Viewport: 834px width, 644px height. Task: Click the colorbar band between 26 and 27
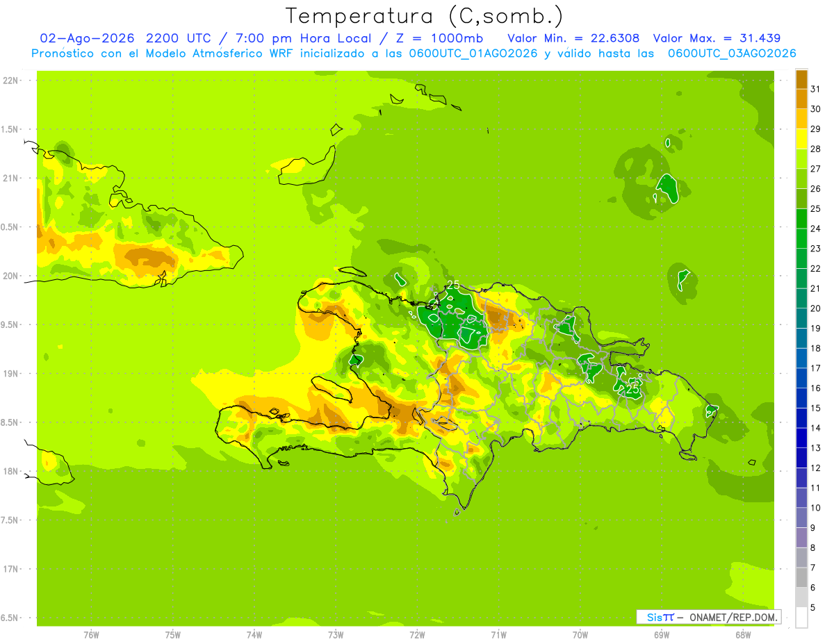[x=801, y=179]
